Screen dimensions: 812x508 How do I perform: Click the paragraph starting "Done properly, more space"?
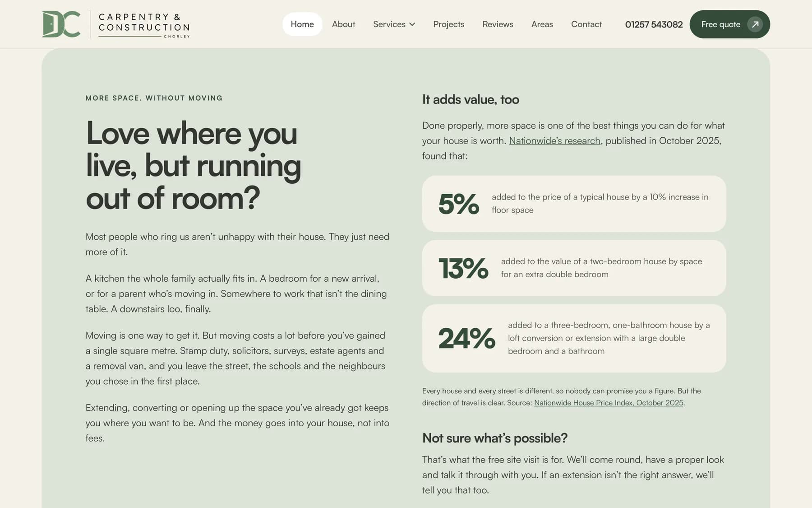pos(573,140)
